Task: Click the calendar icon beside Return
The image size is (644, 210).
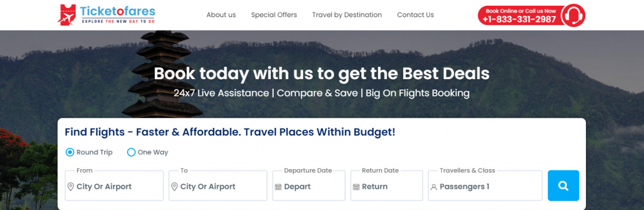Action: (x=356, y=187)
